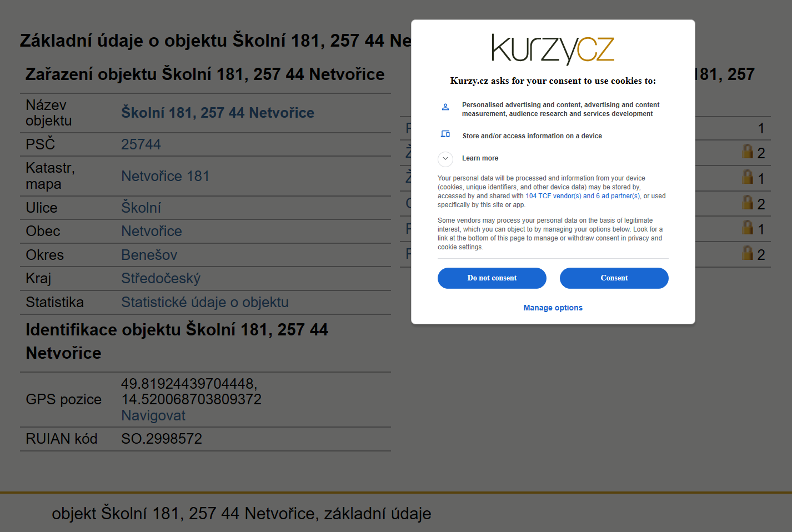Click the 'RUIAN kód' label
792x532 pixels.
click(x=62, y=439)
